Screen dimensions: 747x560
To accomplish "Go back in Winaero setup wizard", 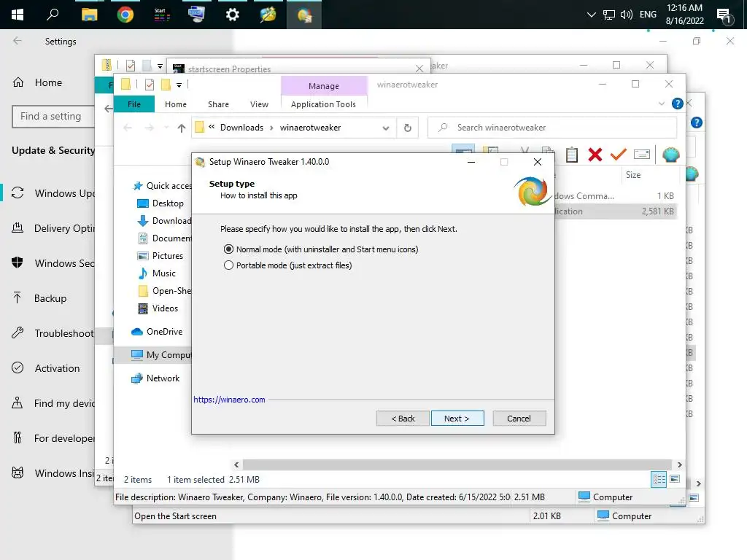I will tap(403, 418).
